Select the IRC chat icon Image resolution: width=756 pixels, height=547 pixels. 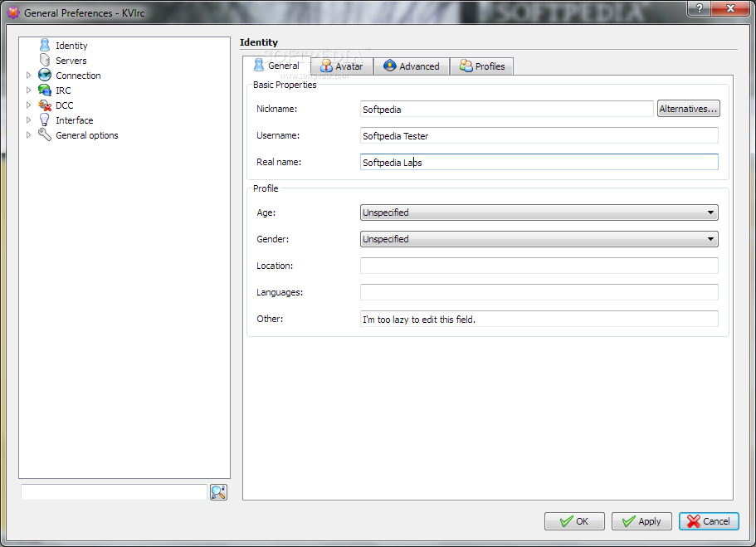(45, 90)
